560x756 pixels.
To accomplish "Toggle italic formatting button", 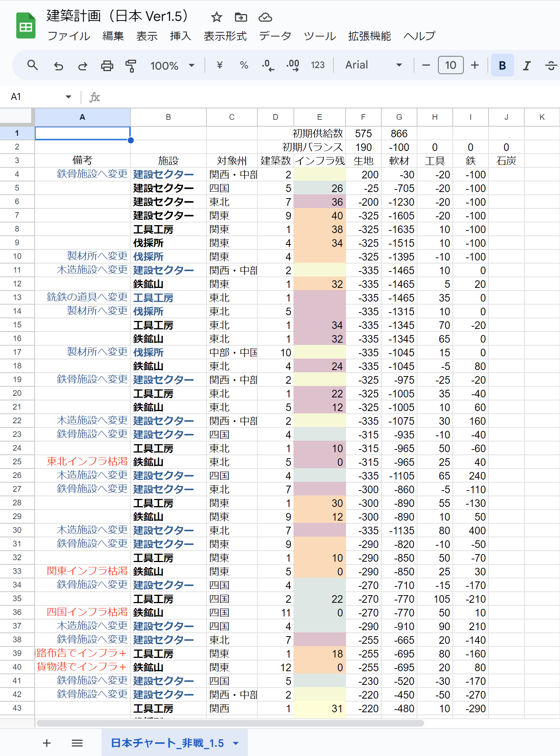I will point(527,66).
